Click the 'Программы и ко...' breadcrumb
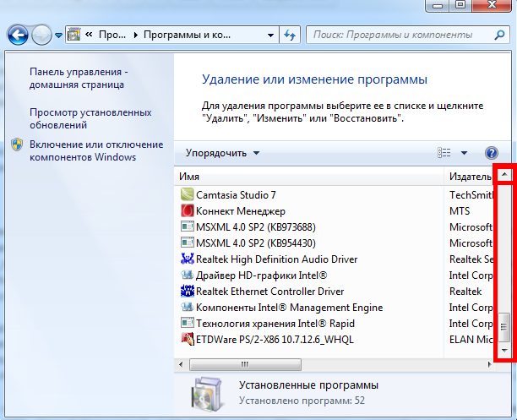This screenshot has height=420, width=517. tap(187, 35)
